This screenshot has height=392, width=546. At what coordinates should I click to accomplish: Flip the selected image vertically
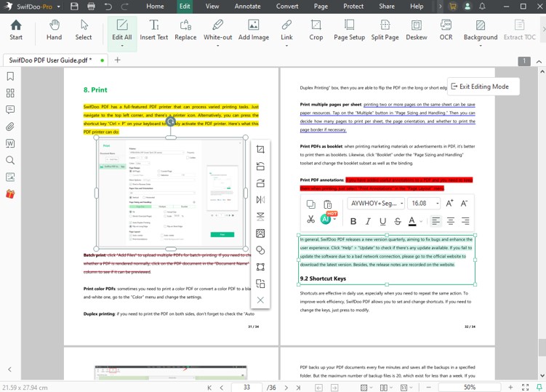point(260,217)
